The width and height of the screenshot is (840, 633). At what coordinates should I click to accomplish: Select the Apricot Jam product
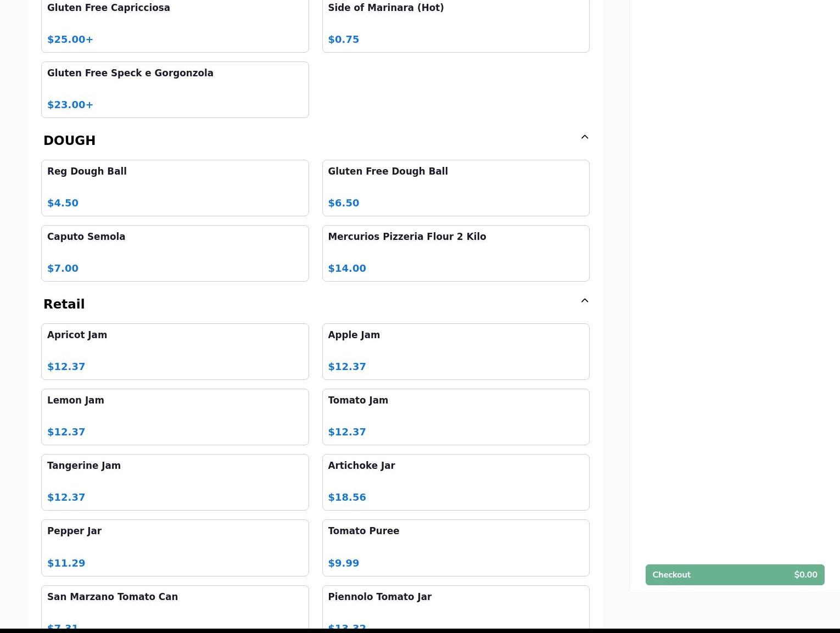(175, 351)
